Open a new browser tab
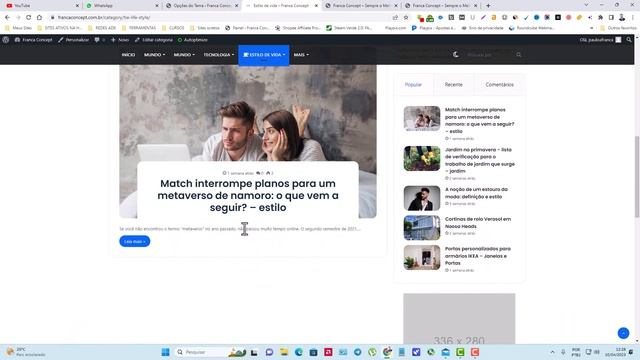The image size is (640, 360). 488,6
